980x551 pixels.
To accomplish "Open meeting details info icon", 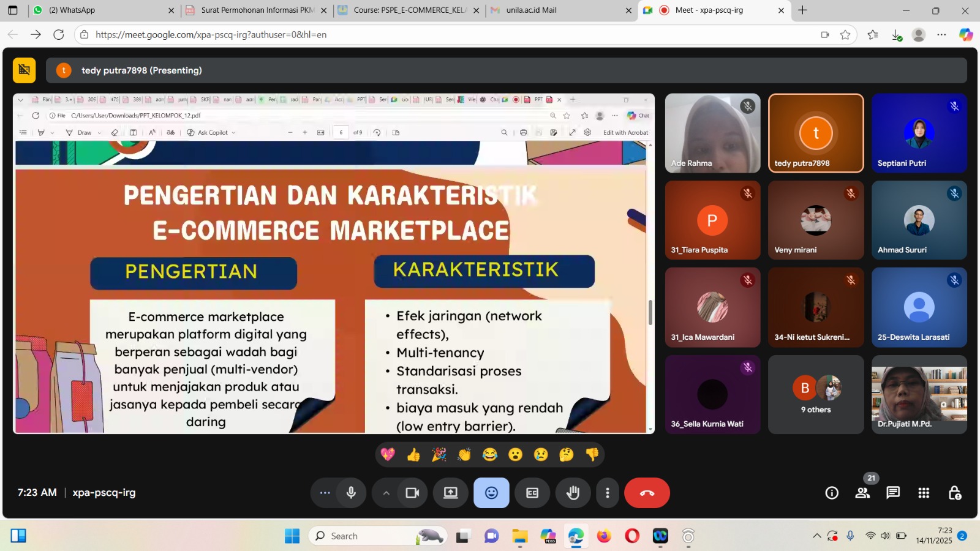I will tap(832, 493).
